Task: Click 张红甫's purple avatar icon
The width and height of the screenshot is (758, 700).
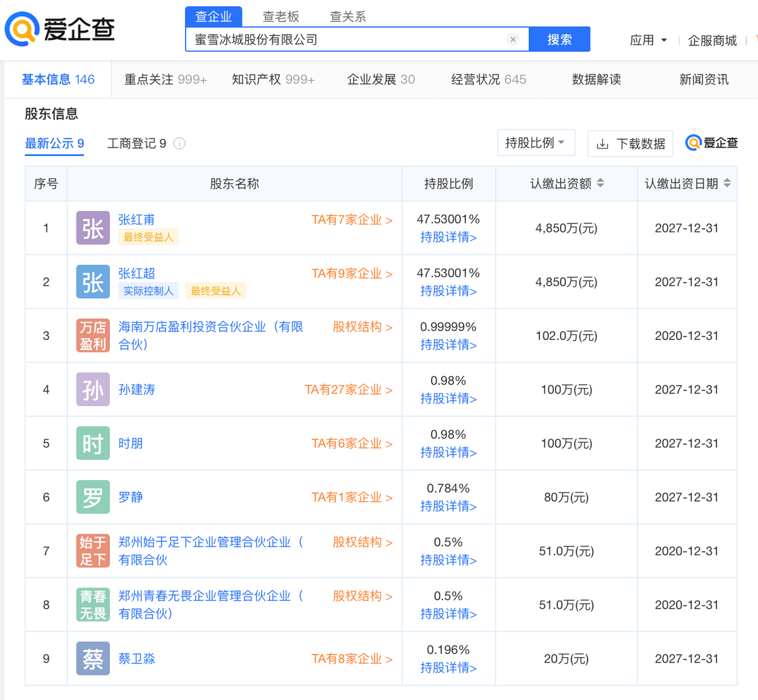Action: pos(93,228)
